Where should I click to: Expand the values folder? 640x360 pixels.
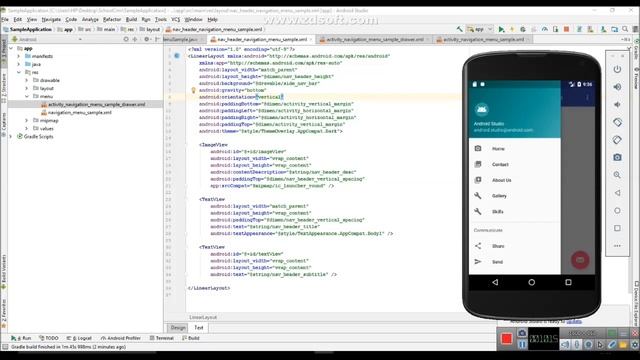point(27,129)
